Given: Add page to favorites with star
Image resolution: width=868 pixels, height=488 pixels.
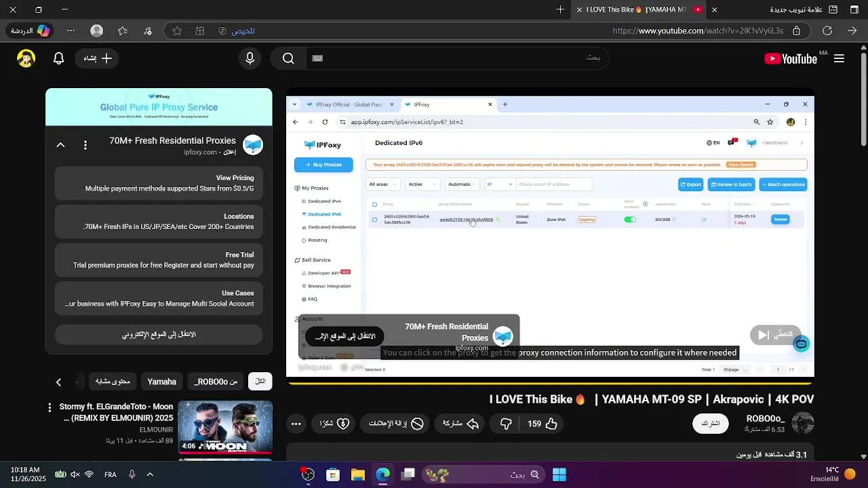Looking at the screenshot, I should pyautogui.click(x=177, y=30).
